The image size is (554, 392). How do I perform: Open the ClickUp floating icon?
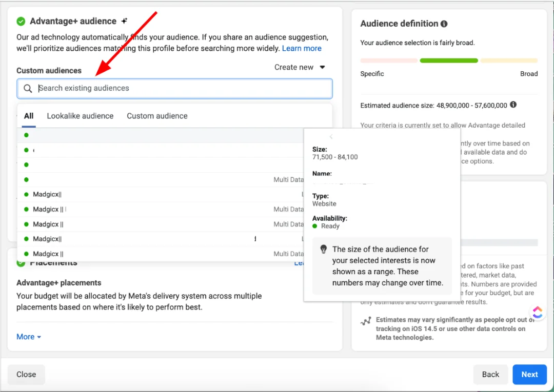click(x=538, y=312)
